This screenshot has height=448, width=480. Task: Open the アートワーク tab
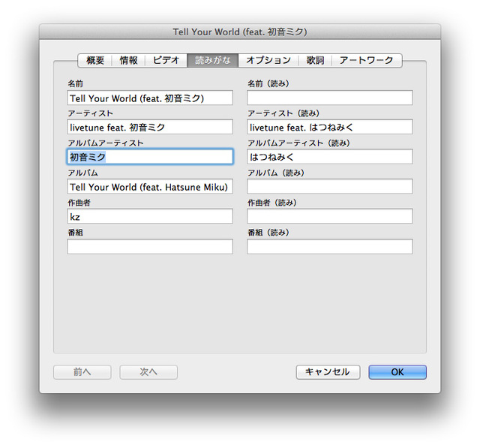coord(366,60)
